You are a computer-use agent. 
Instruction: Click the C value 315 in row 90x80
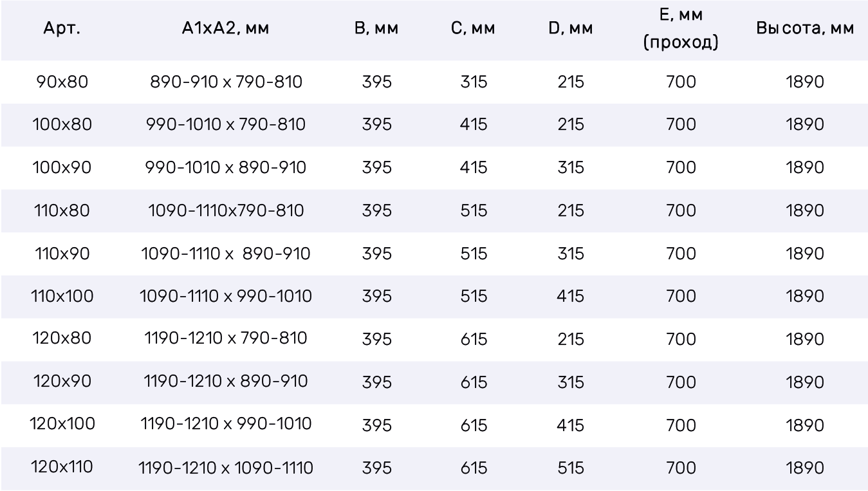coord(474,82)
